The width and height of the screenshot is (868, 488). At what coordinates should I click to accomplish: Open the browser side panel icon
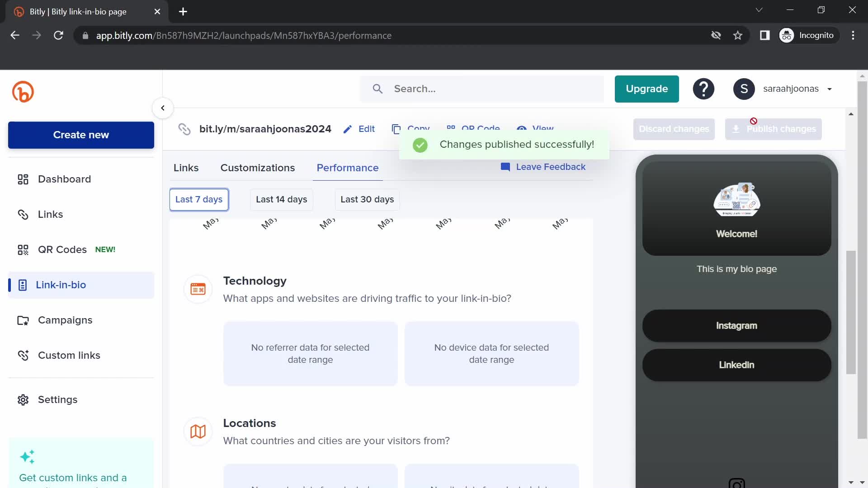(x=765, y=35)
